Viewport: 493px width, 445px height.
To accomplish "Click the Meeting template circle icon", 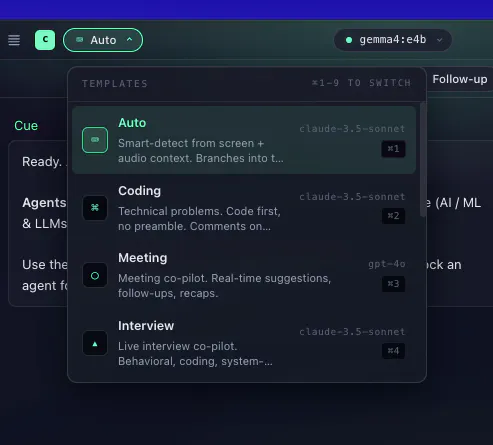I will click(95, 276).
